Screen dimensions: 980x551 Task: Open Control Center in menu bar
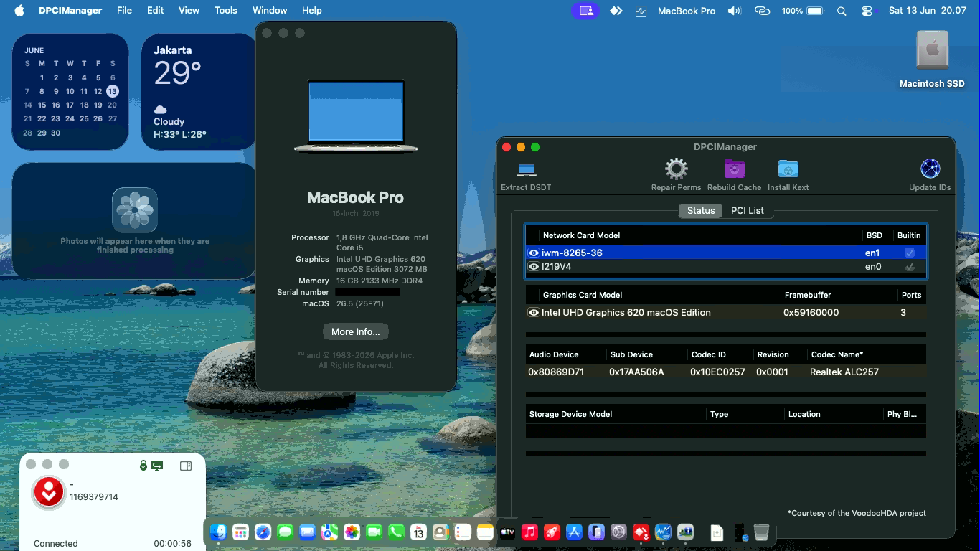click(867, 11)
